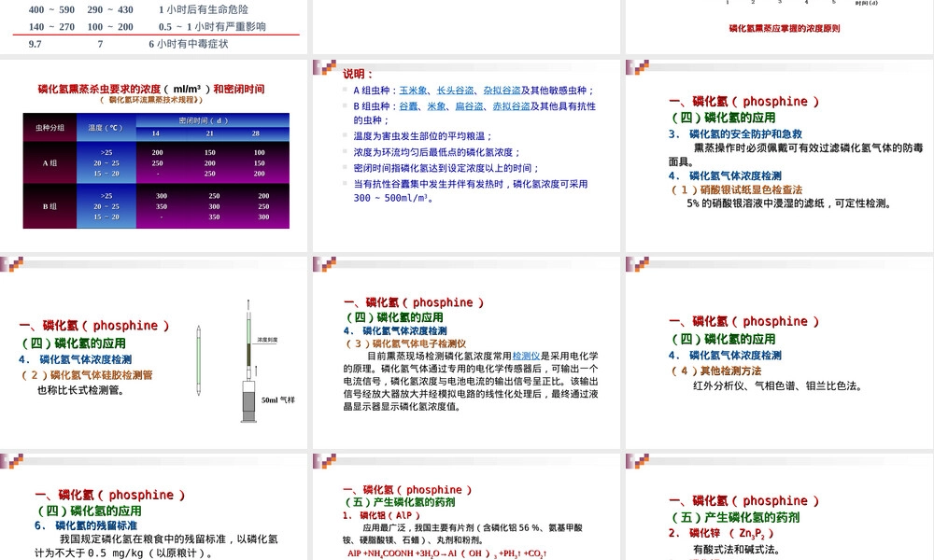Open the 玉米象 hyperlink in the 说明 slide
Viewport: 934px width, 560px height.
pyautogui.click(x=414, y=91)
